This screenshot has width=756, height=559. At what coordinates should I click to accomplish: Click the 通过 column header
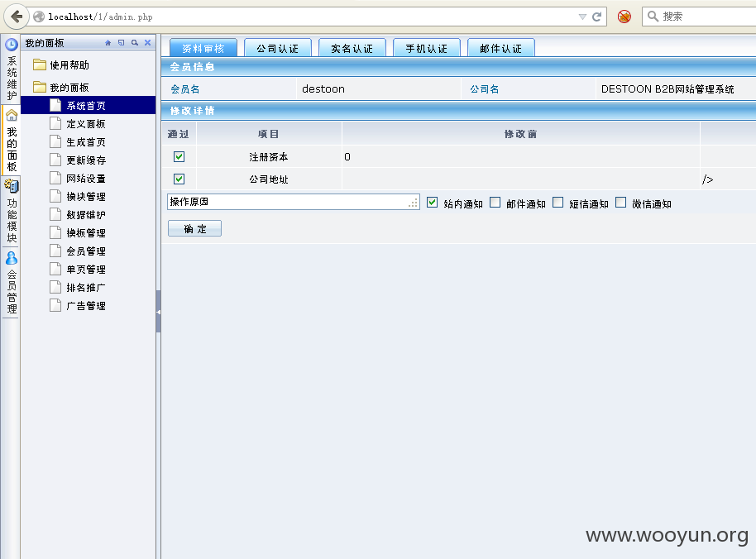coord(179,134)
